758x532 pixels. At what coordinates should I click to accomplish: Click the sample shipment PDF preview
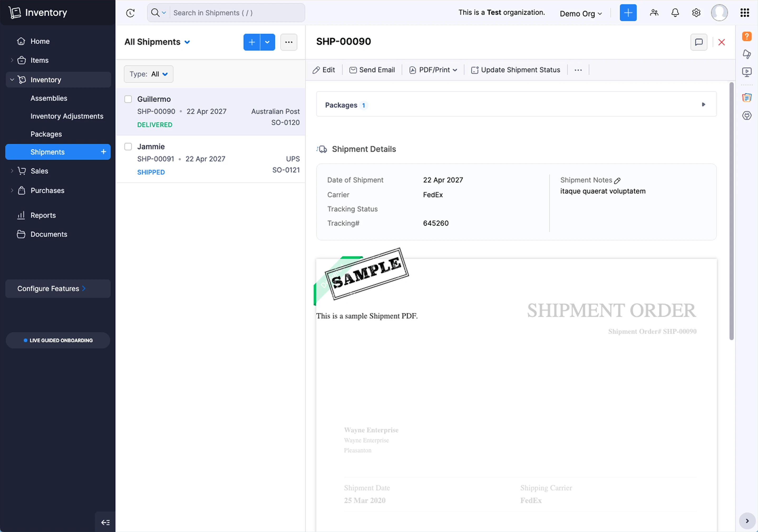tap(516, 395)
